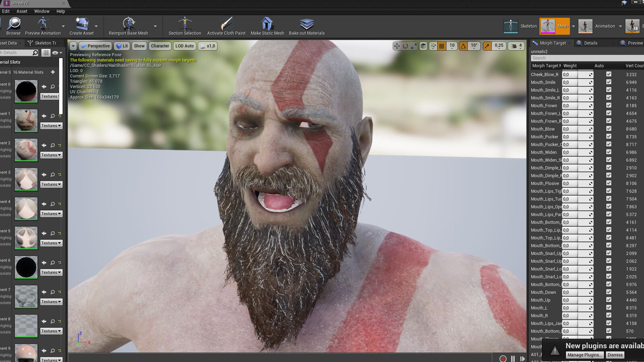Image resolution: width=644 pixels, height=362 pixels.
Task: Click Make Static Mesh house icon
Action: click(267, 24)
